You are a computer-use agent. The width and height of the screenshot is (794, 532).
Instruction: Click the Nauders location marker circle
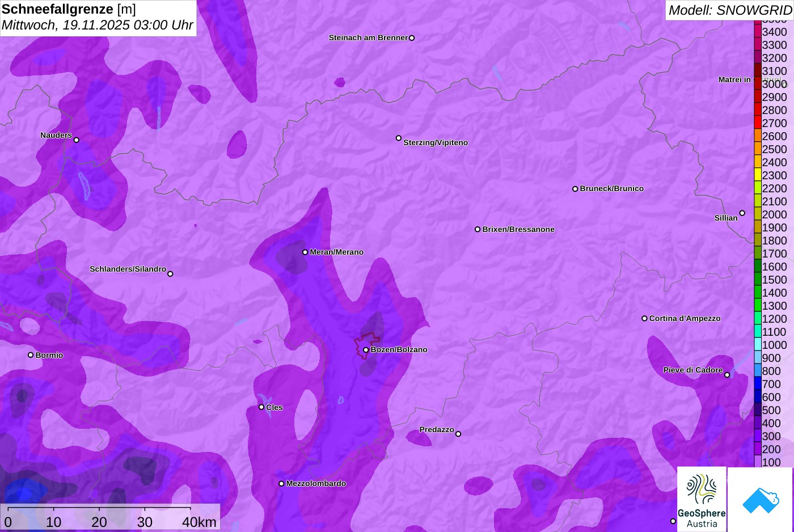[x=77, y=140]
